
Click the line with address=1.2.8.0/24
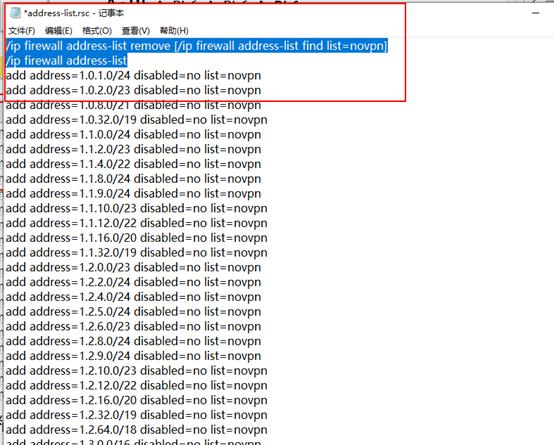tap(134, 341)
